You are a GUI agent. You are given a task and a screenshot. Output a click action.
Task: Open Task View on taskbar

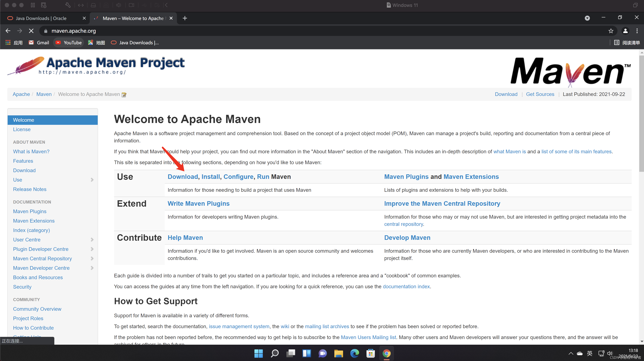[291, 353]
